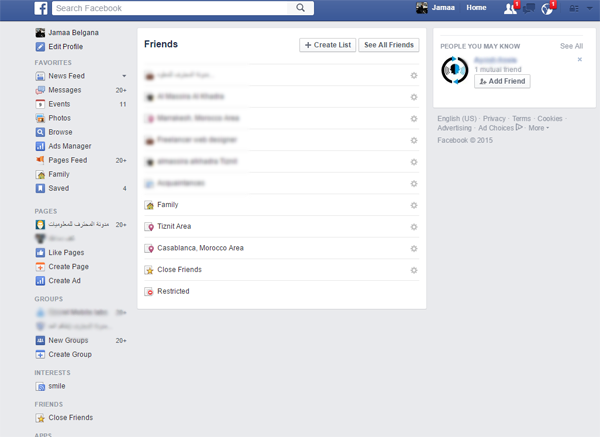
Task: Click Edit Profile in sidebar
Action: [x=59, y=47]
